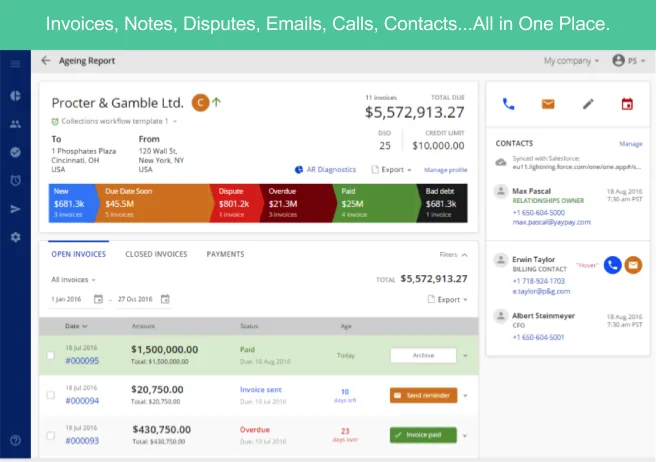Open the My company dropdown
657x462 pixels.
[x=572, y=61]
